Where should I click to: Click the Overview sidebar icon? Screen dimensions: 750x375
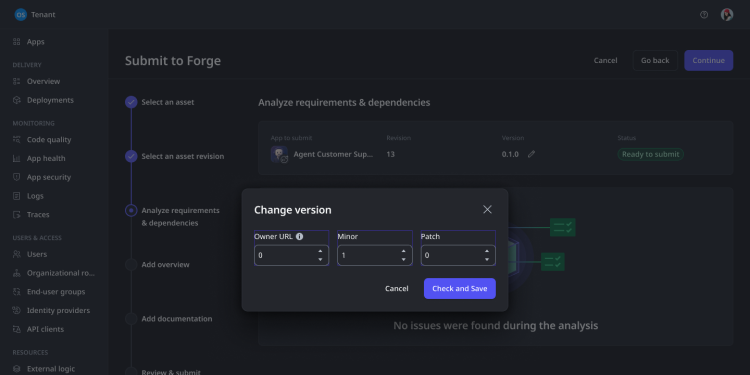[17, 81]
